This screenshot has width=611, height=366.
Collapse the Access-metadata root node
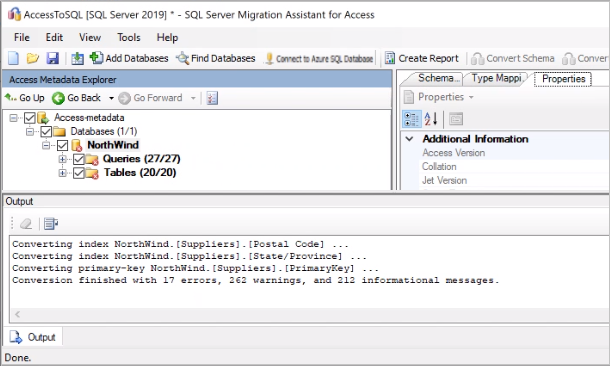pyautogui.click(x=14, y=118)
